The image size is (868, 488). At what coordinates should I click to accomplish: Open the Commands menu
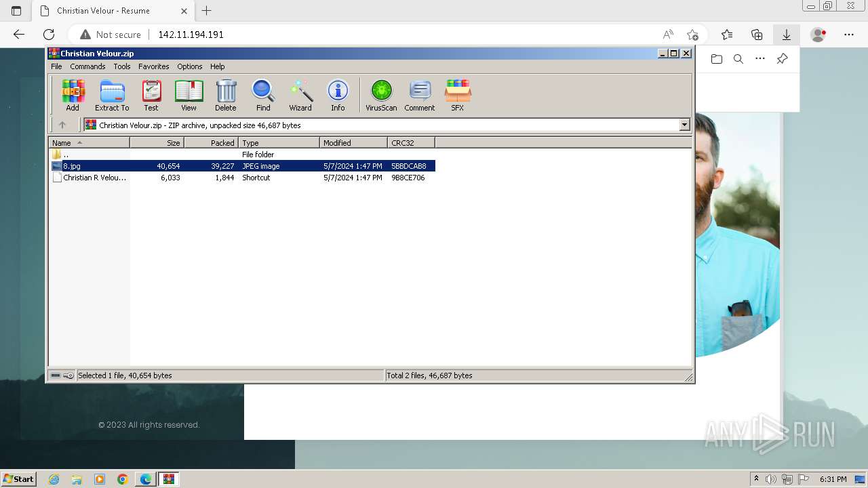[x=87, y=66]
